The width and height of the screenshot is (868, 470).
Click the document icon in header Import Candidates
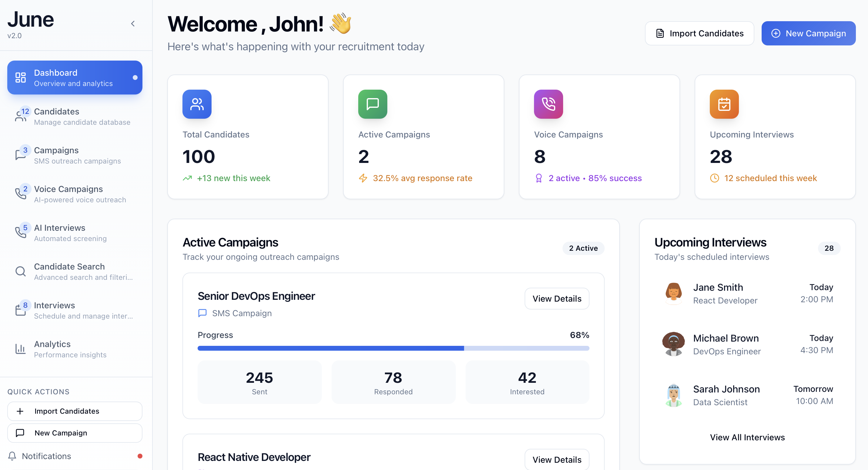click(x=660, y=33)
